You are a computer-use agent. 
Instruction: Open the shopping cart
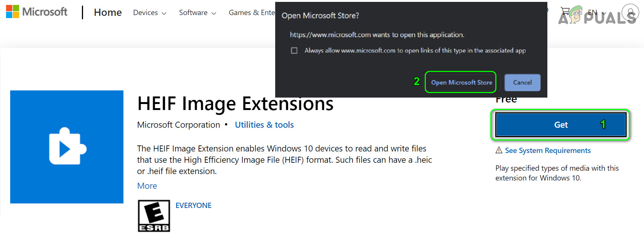(565, 11)
